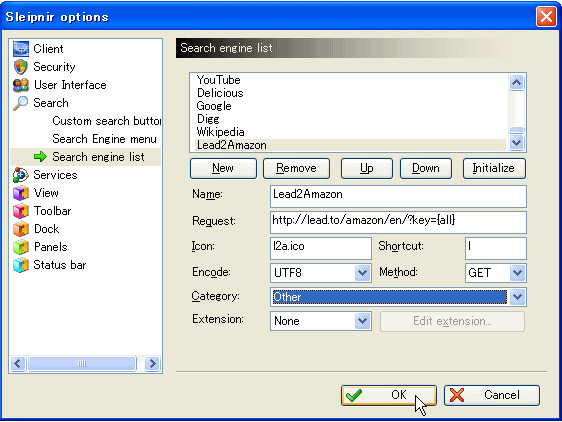
Task: Expand the Category dropdown arrow
Action: click(x=517, y=297)
